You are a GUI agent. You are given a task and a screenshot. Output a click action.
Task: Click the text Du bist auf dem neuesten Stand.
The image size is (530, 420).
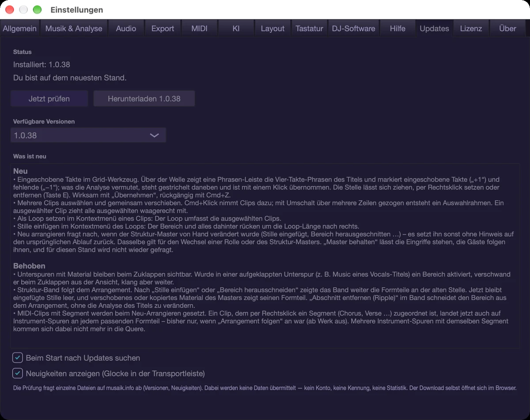70,78
